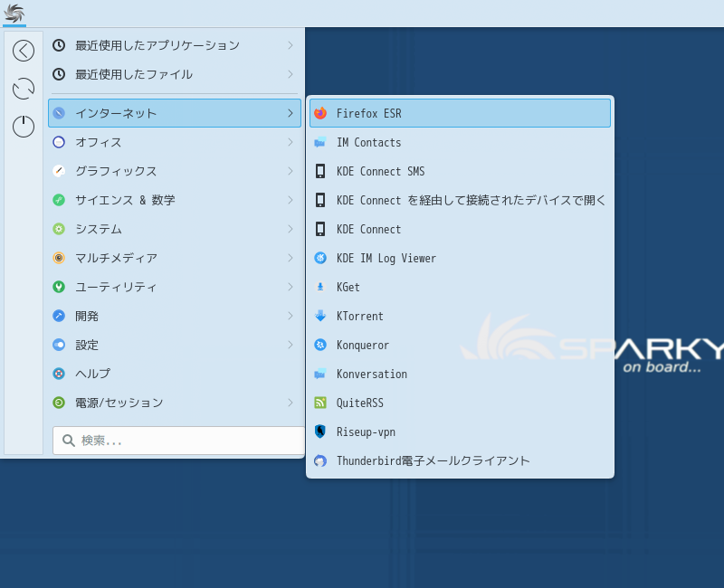724x588 pixels.
Task: Click the magnifier icon in the search box
Action: pos(69,441)
